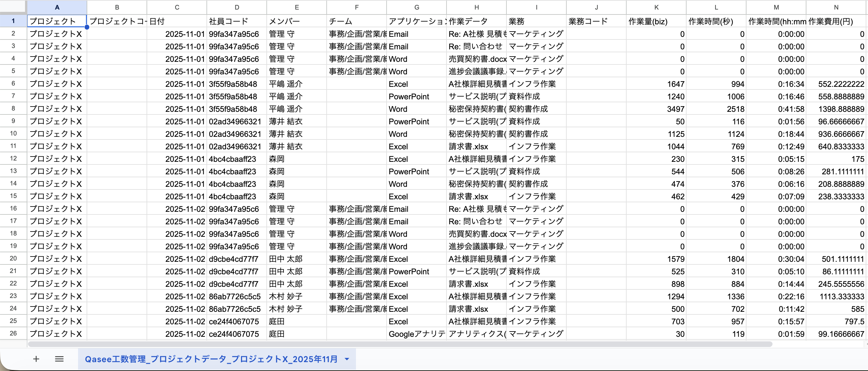Screen dimensions: 868x371
Task: Select row 26 header
Action: coord(13,334)
